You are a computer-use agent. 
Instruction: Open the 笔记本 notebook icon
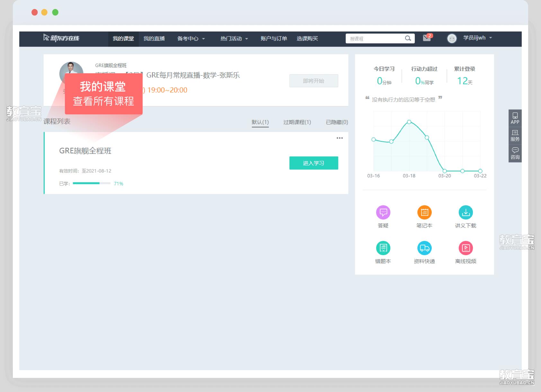tap(424, 212)
